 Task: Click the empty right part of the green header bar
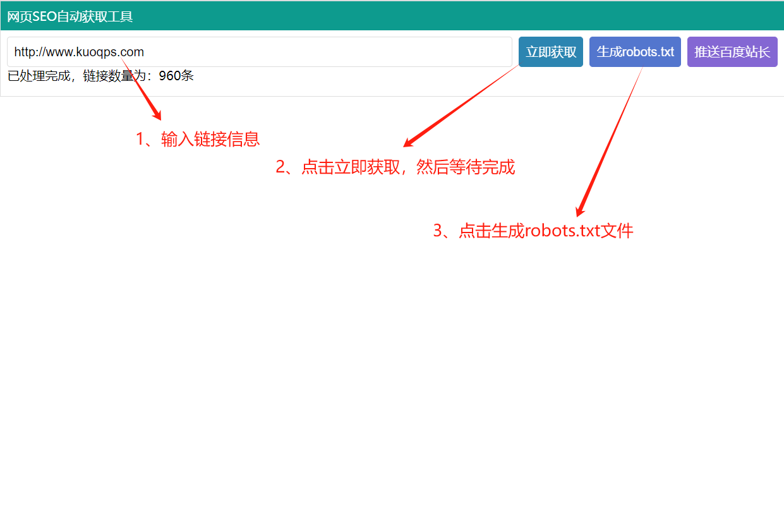[x=505, y=16]
